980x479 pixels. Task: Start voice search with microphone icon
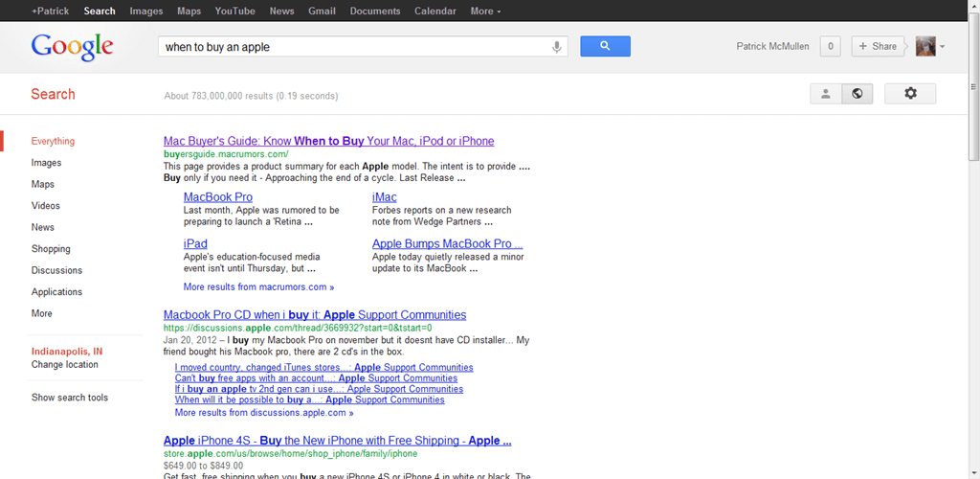click(556, 47)
